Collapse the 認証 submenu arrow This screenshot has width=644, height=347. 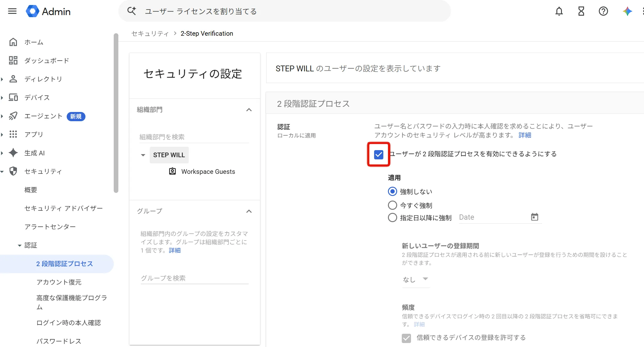pos(20,245)
